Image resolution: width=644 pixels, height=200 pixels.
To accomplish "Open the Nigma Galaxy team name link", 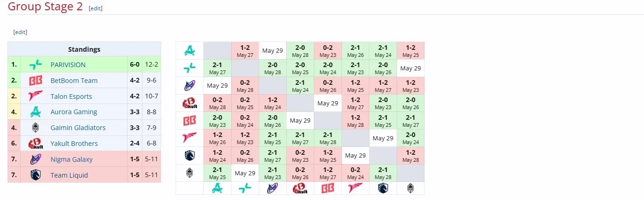I will [x=71, y=159].
